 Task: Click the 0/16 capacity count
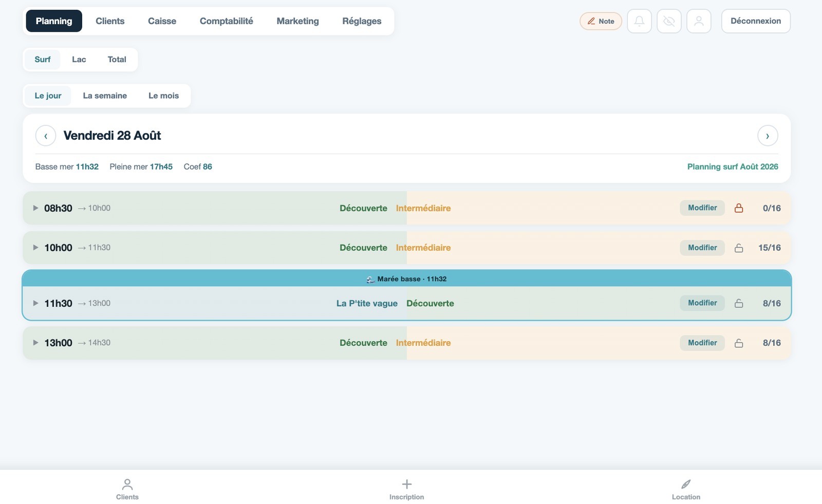click(772, 208)
